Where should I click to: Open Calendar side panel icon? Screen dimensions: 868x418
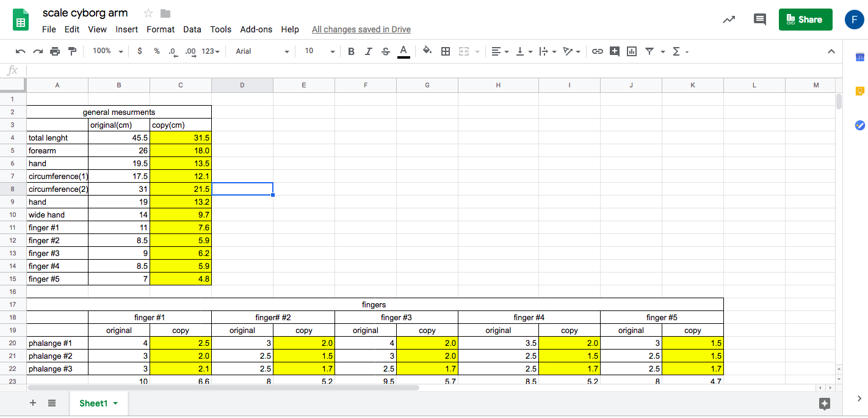point(859,57)
